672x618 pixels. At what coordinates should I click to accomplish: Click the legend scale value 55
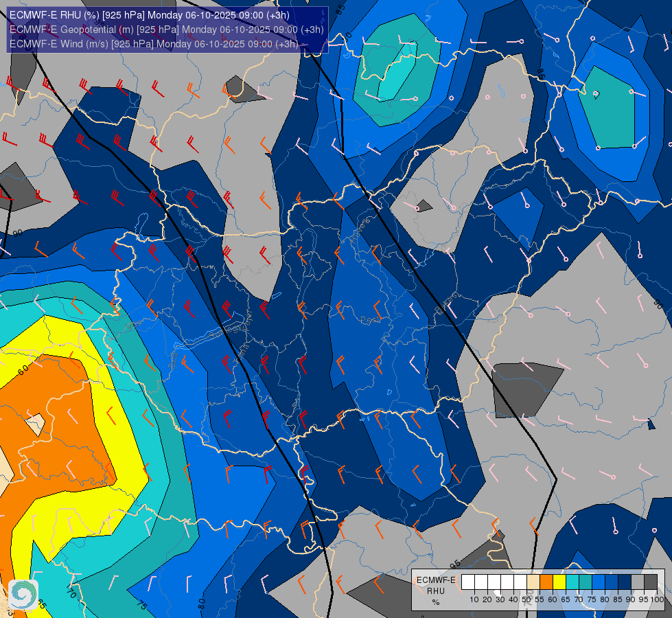click(x=540, y=599)
